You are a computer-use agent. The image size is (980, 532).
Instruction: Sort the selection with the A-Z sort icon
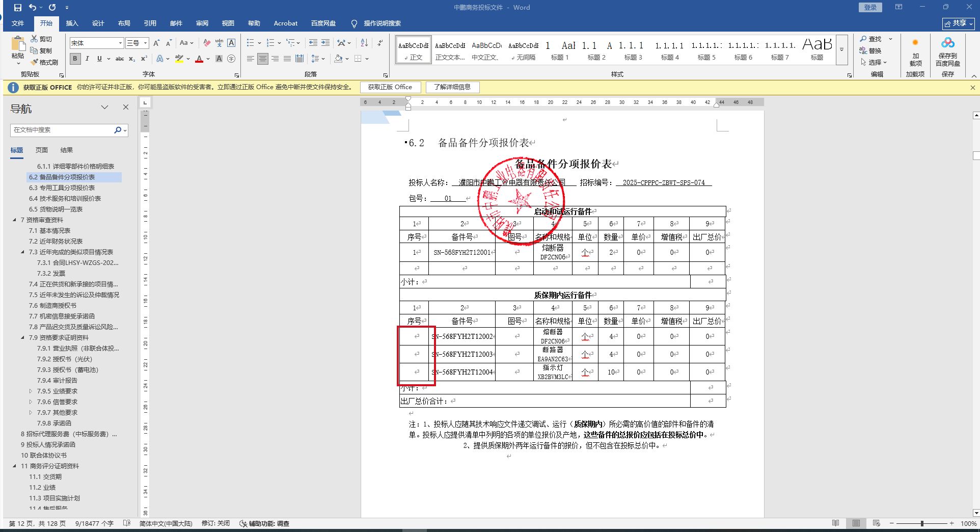tap(364, 43)
